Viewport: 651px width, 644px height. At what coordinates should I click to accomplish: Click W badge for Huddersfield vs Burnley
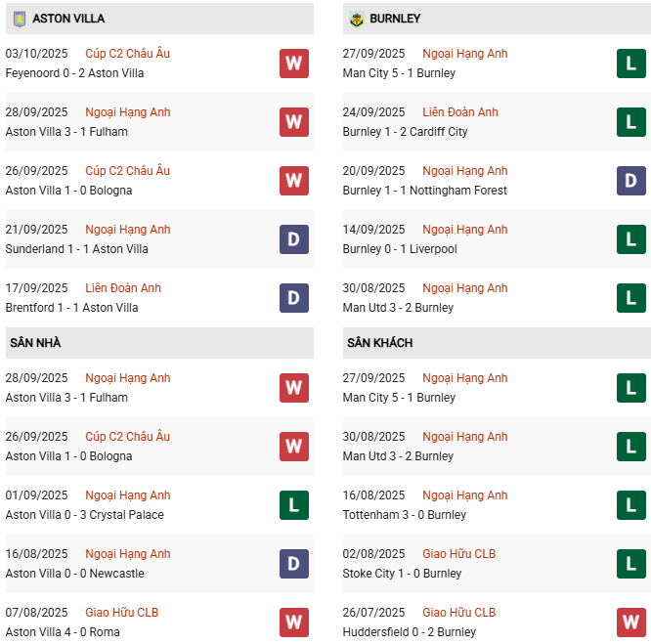(x=631, y=623)
